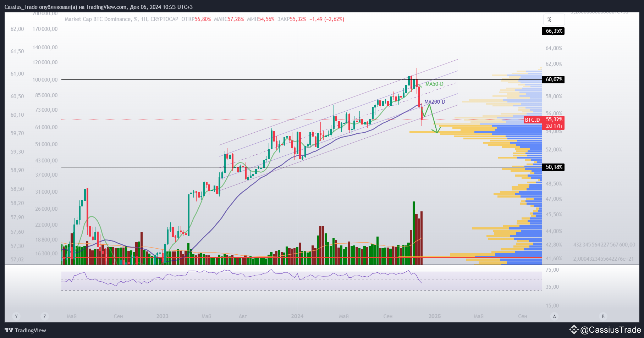Viewport: 644px width, 338px height.
Task: Click the 2024 year label on time axis
Action: tap(297, 316)
